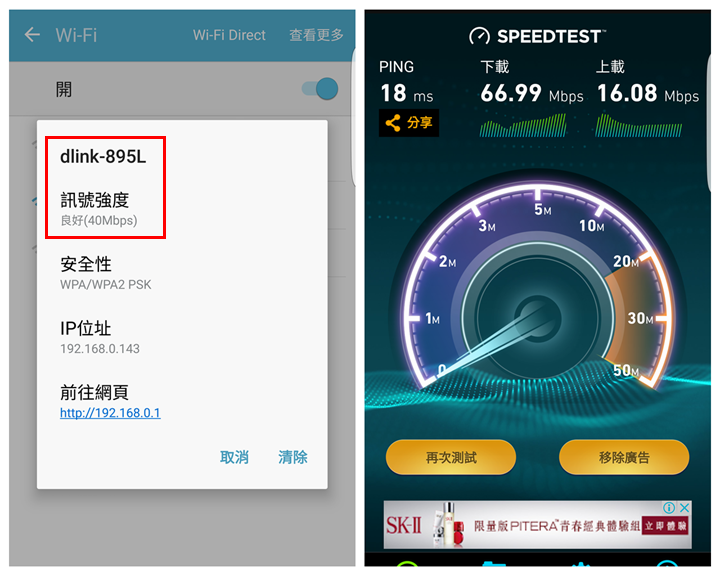Tap 清除 to forget the network
Viewport: 720px width, 576px height.
pyautogui.click(x=293, y=457)
